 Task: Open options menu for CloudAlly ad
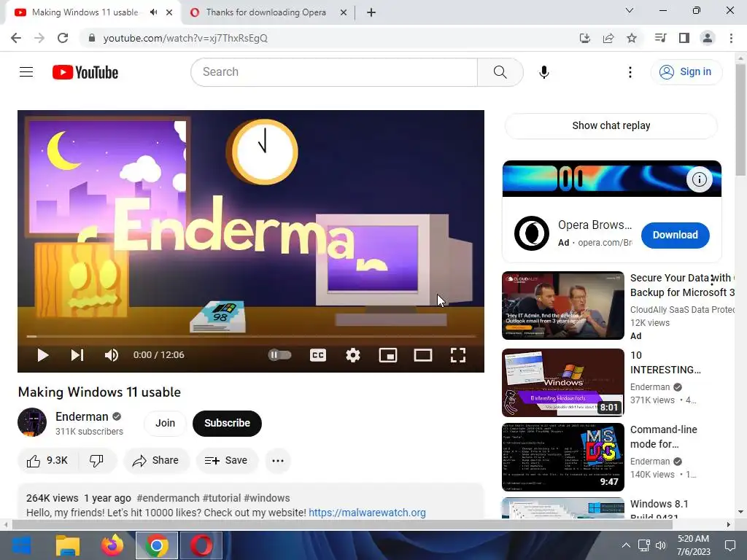click(712, 280)
